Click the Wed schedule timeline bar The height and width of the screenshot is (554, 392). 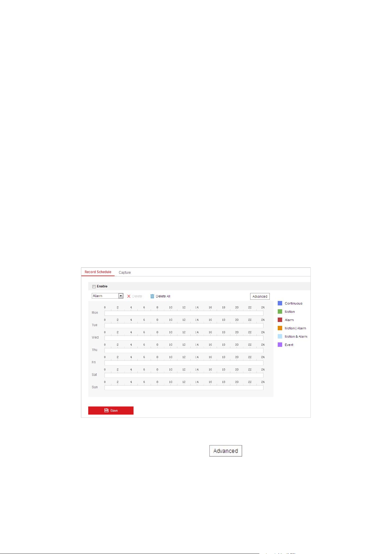(184, 338)
